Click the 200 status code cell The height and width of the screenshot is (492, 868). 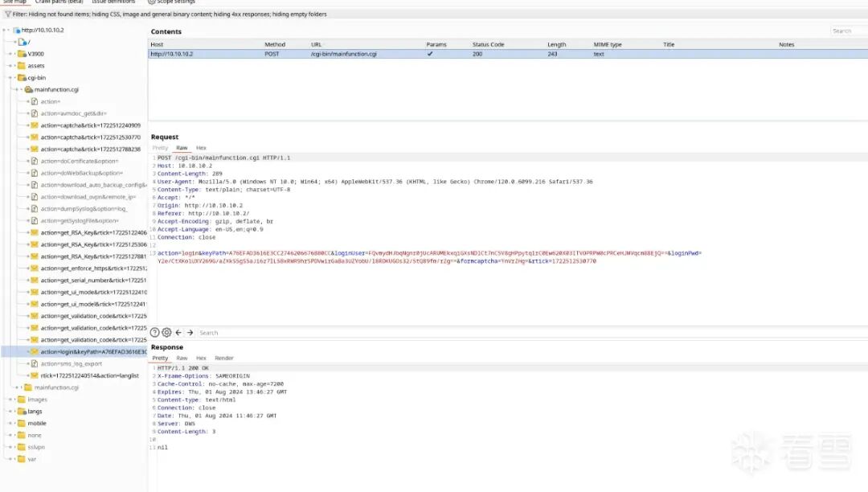pyautogui.click(x=477, y=54)
